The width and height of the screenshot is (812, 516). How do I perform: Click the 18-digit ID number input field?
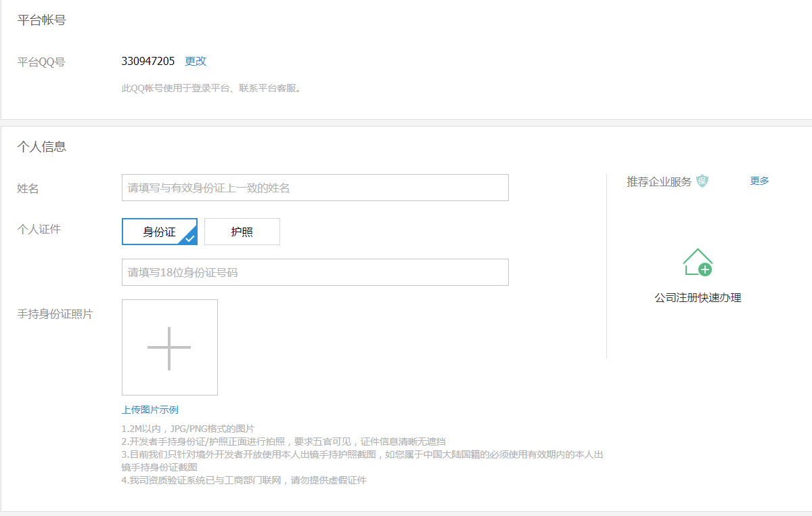tap(315, 272)
